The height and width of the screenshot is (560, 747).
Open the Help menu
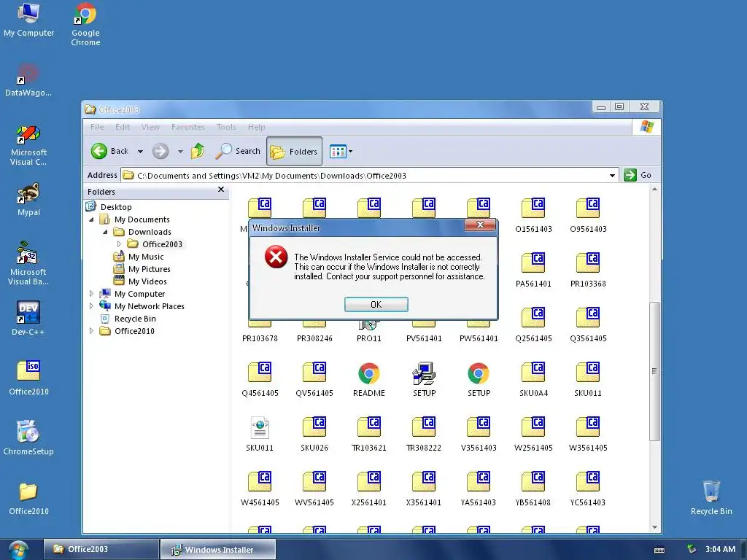[256, 127]
